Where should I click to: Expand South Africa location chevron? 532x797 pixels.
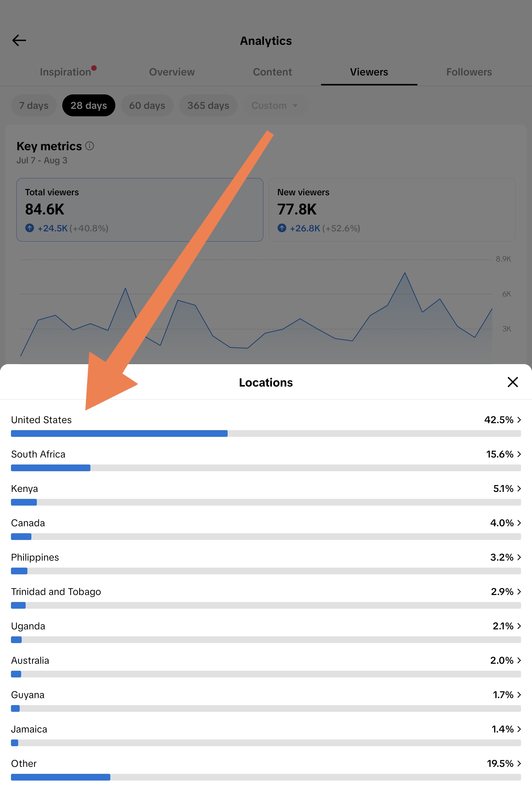coord(519,454)
